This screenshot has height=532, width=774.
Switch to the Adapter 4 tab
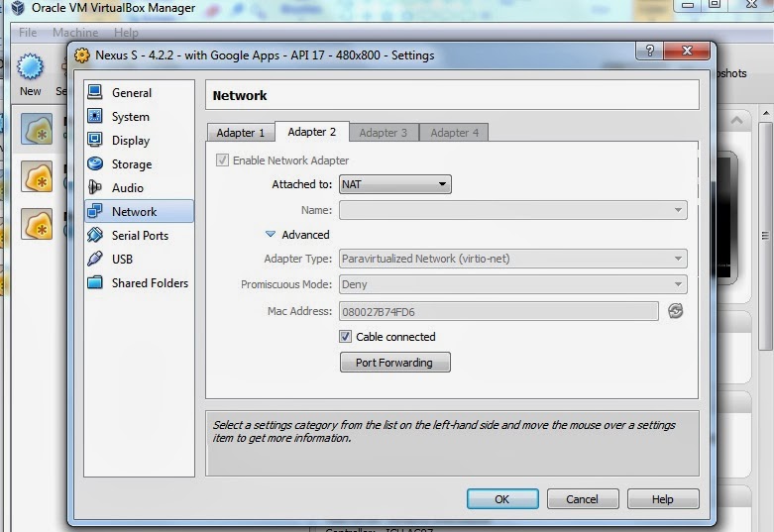[454, 133]
